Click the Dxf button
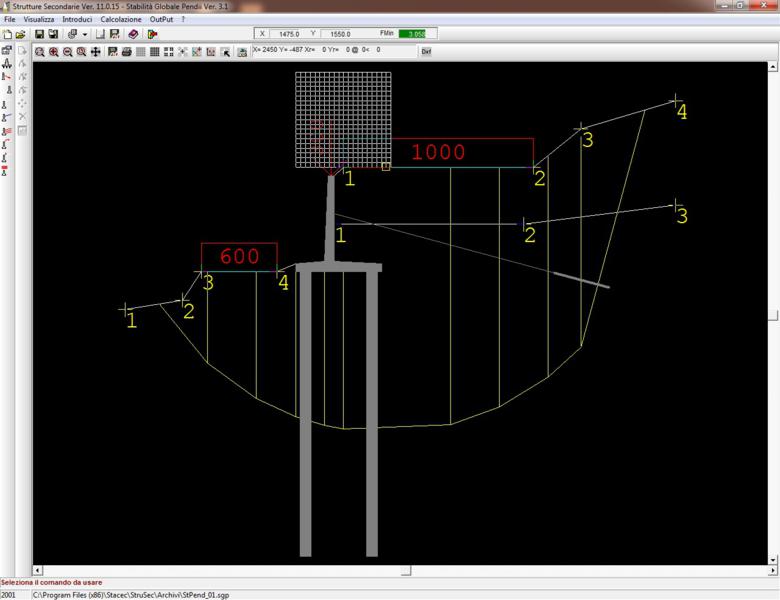This screenshot has width=780, height=600. [426, 51]
